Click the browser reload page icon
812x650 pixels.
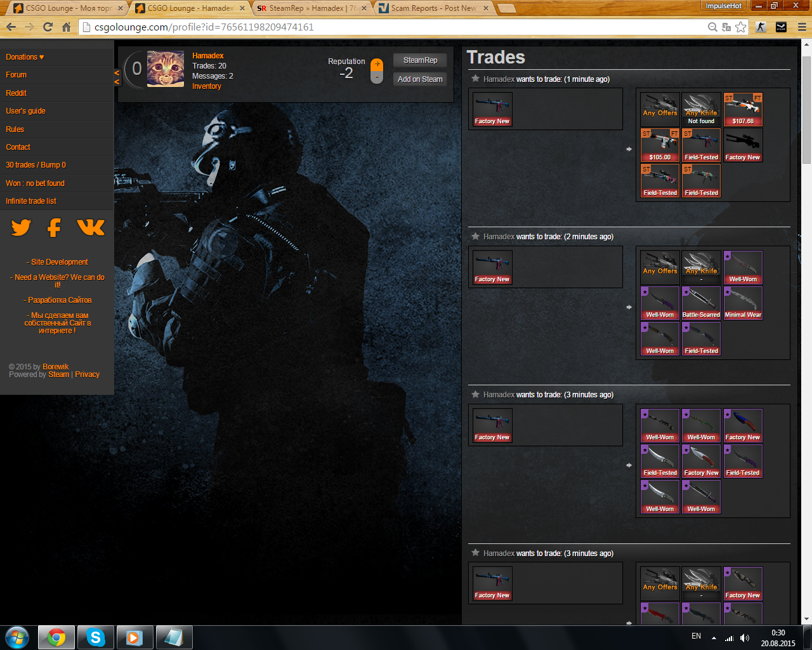(x=48, y=27)
